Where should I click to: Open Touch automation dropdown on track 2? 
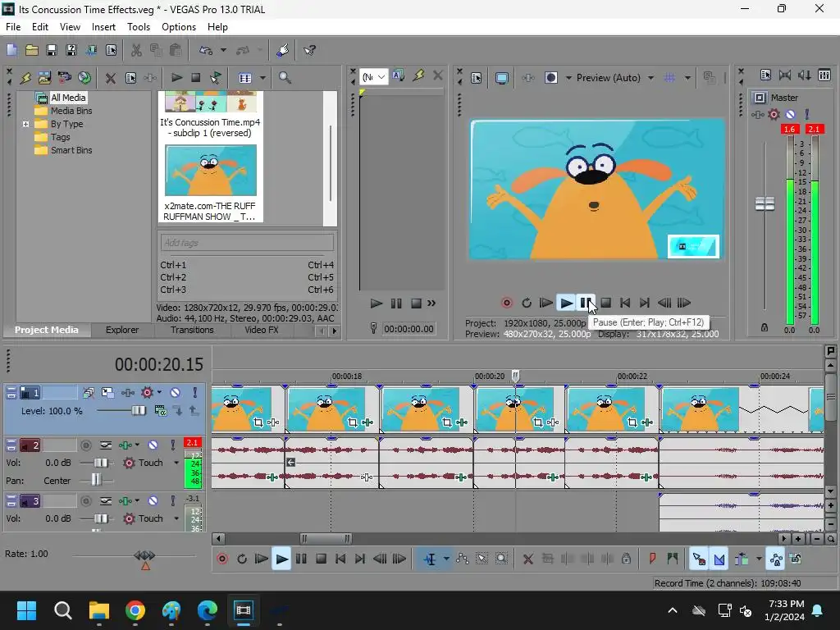(176, 463)
